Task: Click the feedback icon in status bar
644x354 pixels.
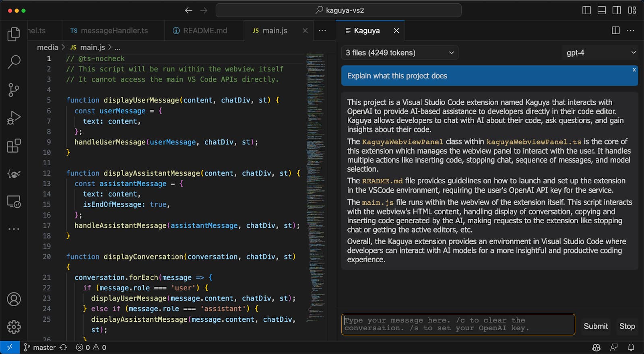Action: (x=614, y=348)
